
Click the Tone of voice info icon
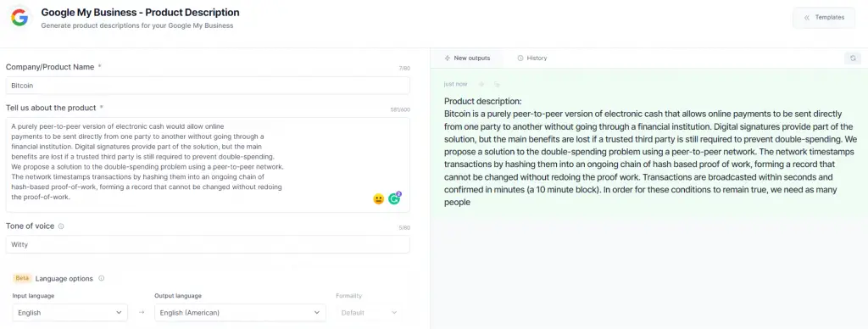61,226
